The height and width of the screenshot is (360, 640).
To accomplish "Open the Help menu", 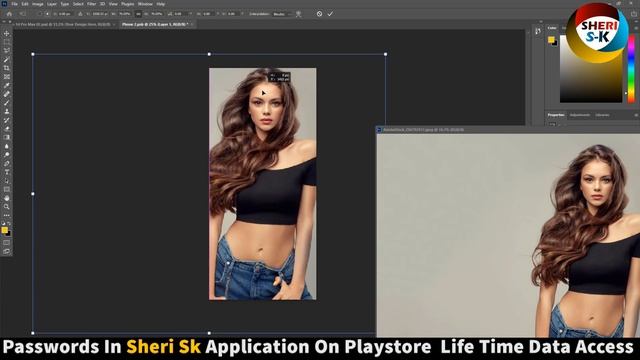I will pos(161,4).
